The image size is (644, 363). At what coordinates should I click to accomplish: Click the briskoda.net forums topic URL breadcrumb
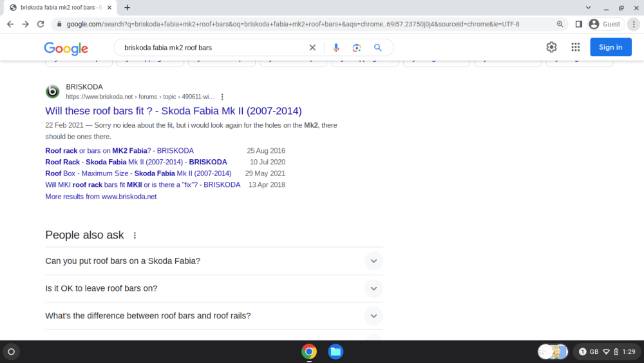pos(140,97)
